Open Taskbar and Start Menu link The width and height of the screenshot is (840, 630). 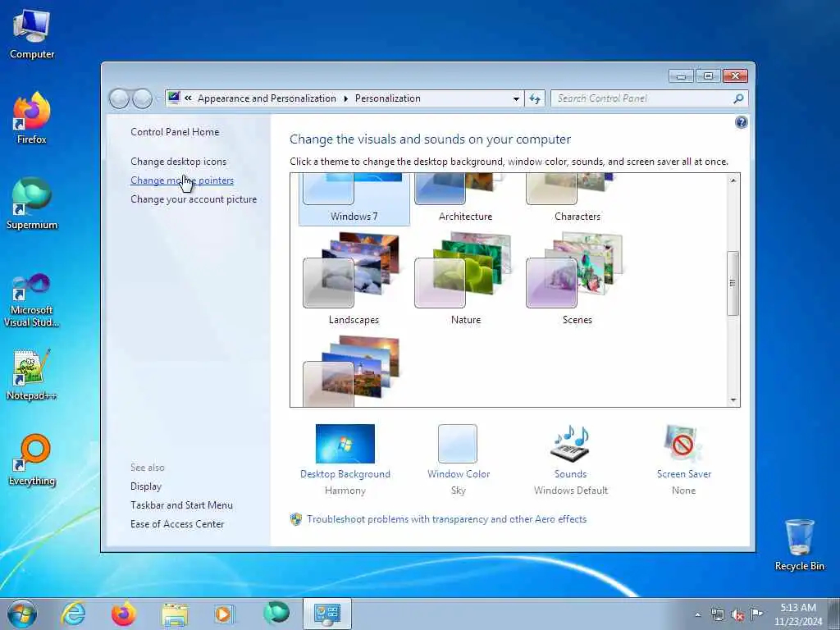pyautogui.click(x=181, y=505)
